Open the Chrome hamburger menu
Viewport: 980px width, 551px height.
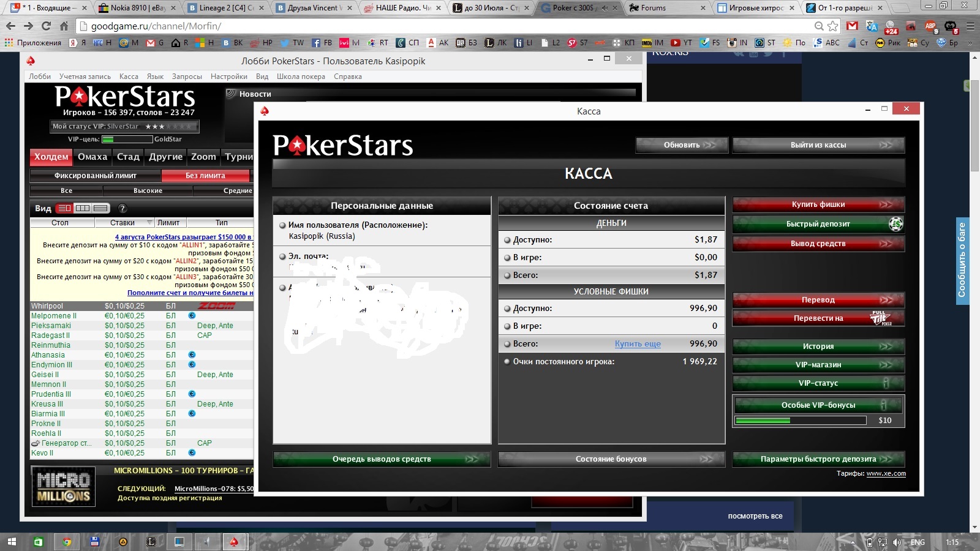[970, 26]
